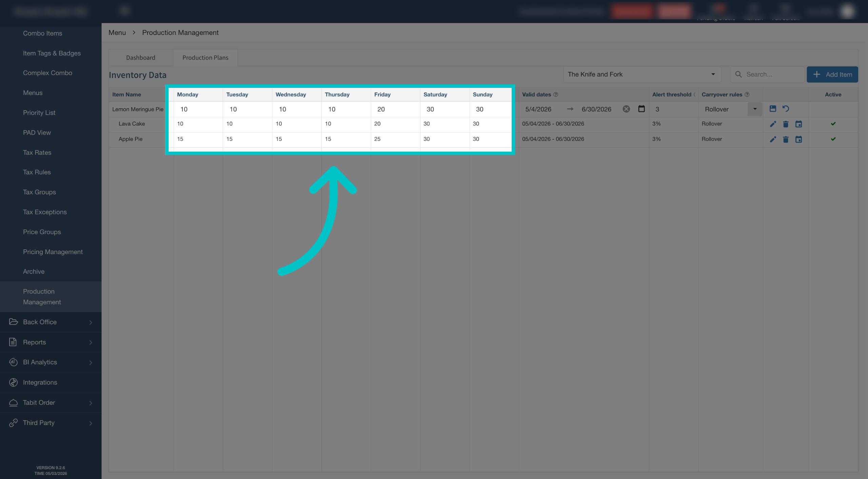
Task: Open The Knife and Fork site dropdown
Action: pos(642,74)
